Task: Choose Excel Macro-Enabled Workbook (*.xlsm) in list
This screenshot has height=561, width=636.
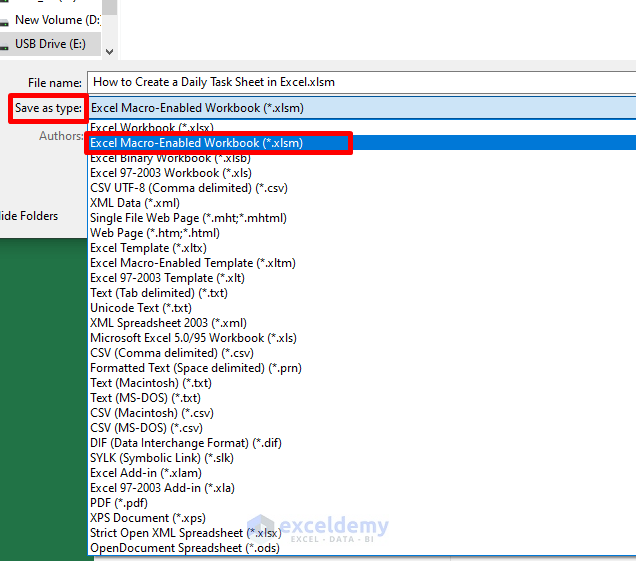Action: 362,143
